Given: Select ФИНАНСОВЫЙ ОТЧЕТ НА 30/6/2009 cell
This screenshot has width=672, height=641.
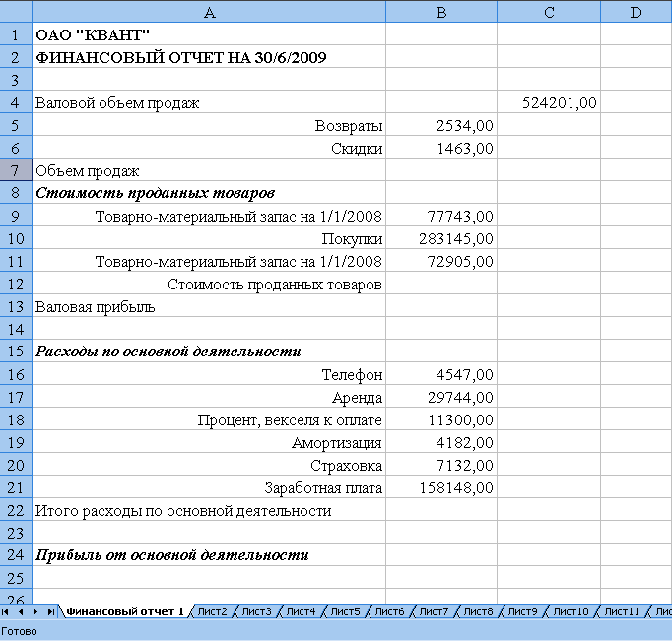Looking at the screenshot, I should pos(209,56).
